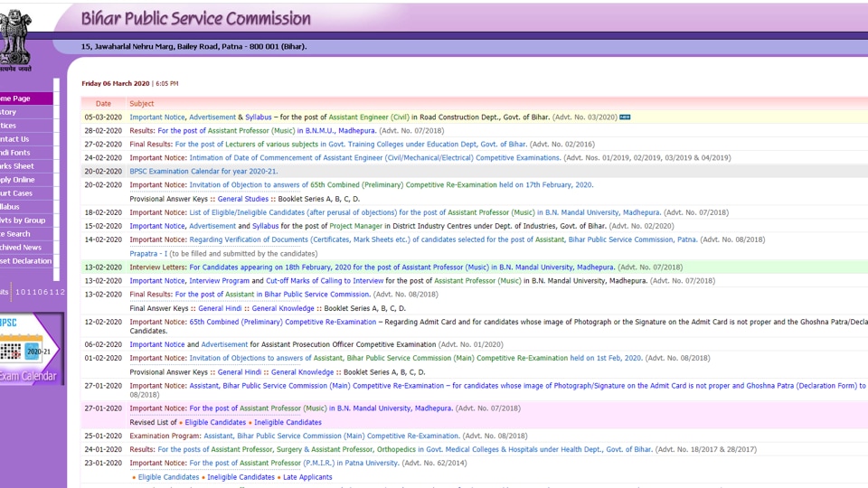Screen dimensions: 868x488
Task: Click the date cell 15-02-2020
Action: [103, 226]
